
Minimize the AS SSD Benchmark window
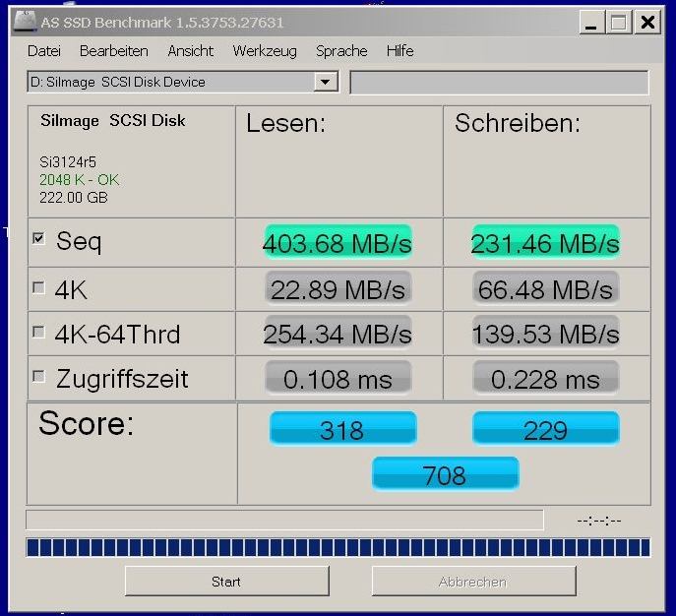tap(591, 22)
